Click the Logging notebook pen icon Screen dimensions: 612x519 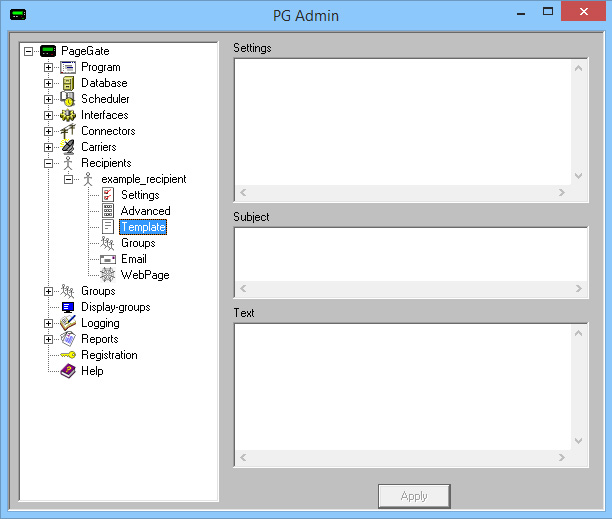coord(68,323)
